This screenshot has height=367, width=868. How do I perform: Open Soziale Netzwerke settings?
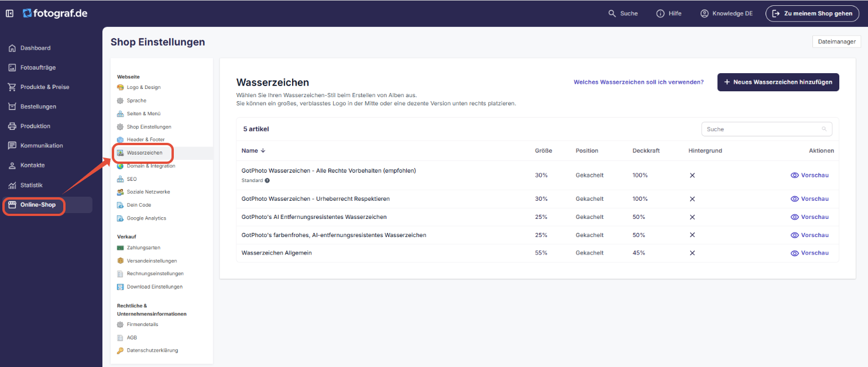coord(148,192)
